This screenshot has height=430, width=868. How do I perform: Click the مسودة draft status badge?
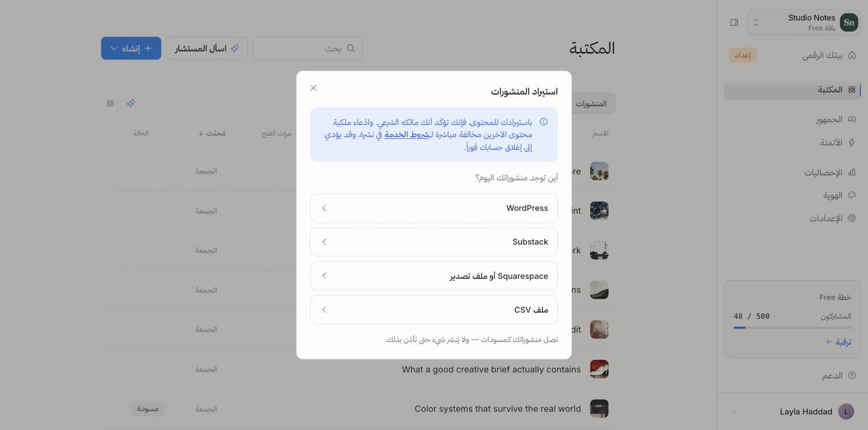148,409
